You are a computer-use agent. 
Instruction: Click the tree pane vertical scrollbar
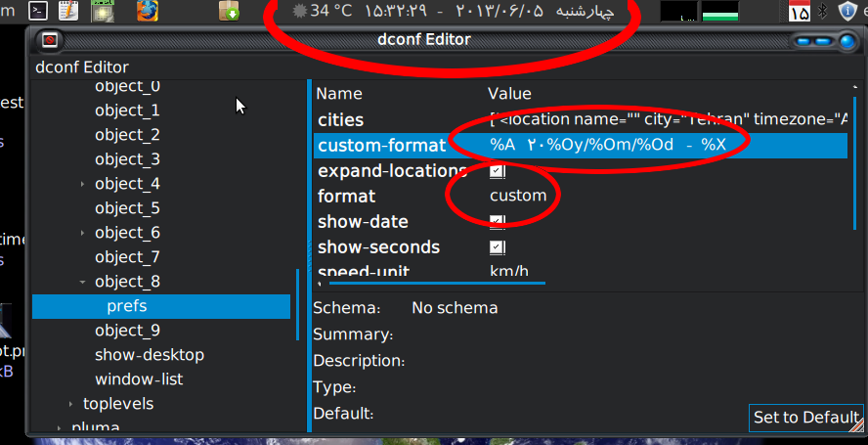point(298,304)
